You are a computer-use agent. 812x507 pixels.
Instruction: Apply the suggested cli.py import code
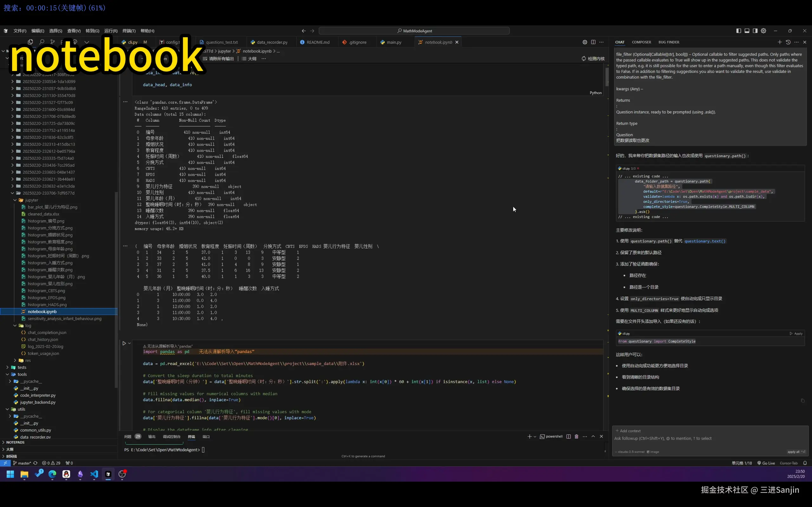796,334
